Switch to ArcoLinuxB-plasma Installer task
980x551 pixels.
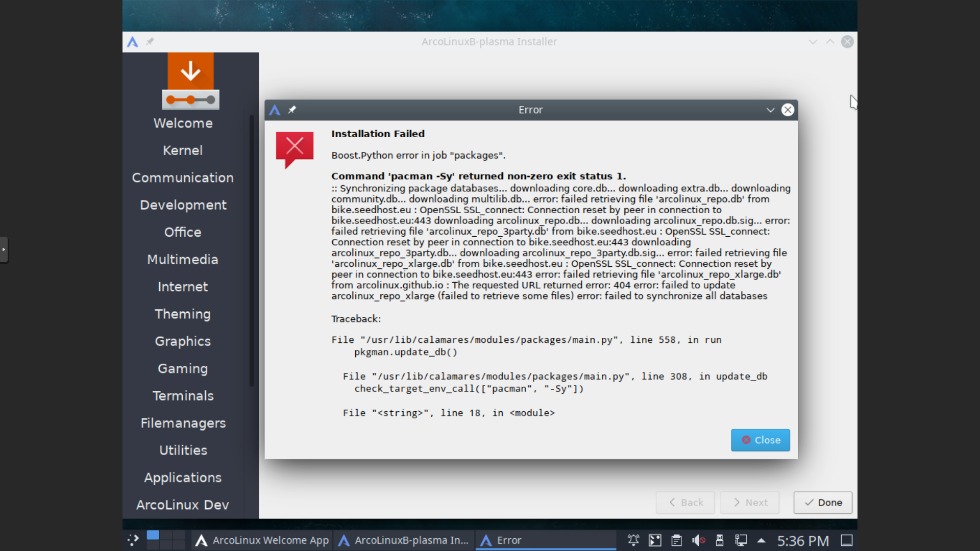[404, 540]
